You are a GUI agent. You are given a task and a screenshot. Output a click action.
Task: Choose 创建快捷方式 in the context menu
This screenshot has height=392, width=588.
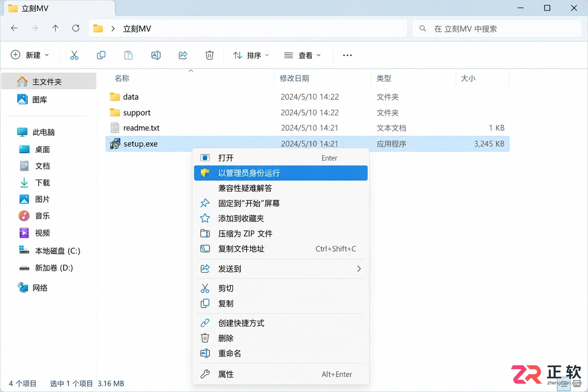coord(281,323)
